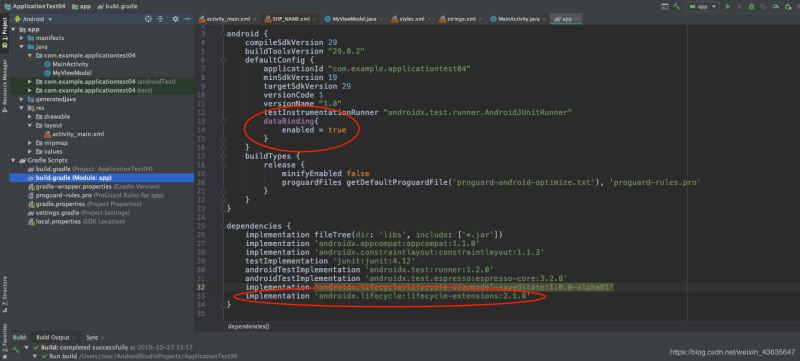Click the dataBinding line in editor
Viewport: 800px width, 361px height.
(x=291, y=121)
